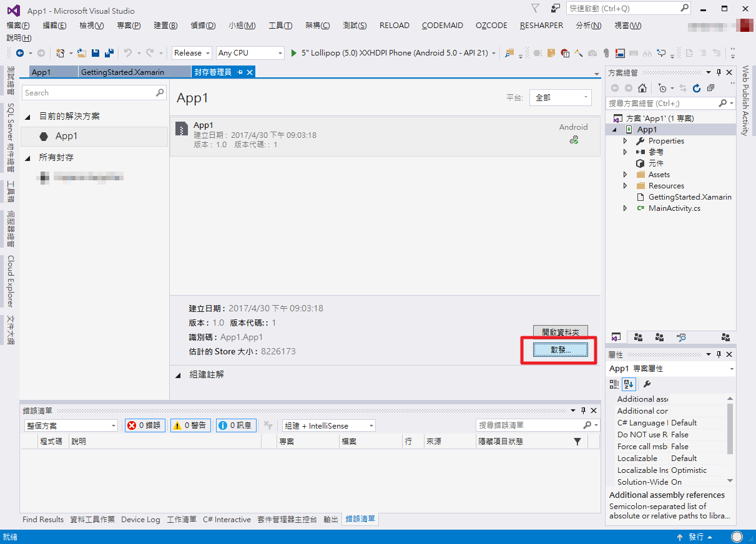Expand the Assets folder node
Viewport: 756px width, 544px height.
tap(626, 175)
